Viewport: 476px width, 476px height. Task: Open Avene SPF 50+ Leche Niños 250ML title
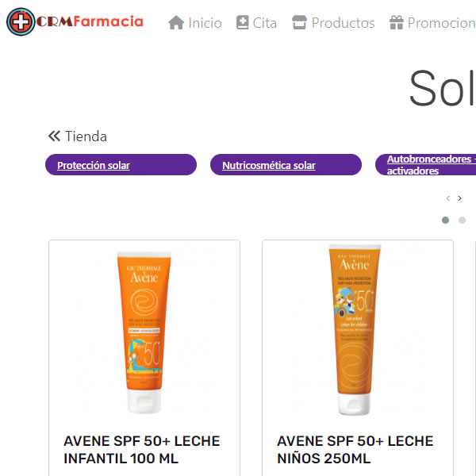click(355, 450)
